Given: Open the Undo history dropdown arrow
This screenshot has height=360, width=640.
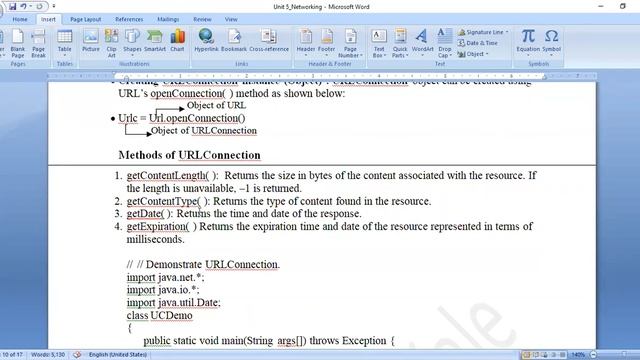Looking at the screenshot, I should 31,7.
